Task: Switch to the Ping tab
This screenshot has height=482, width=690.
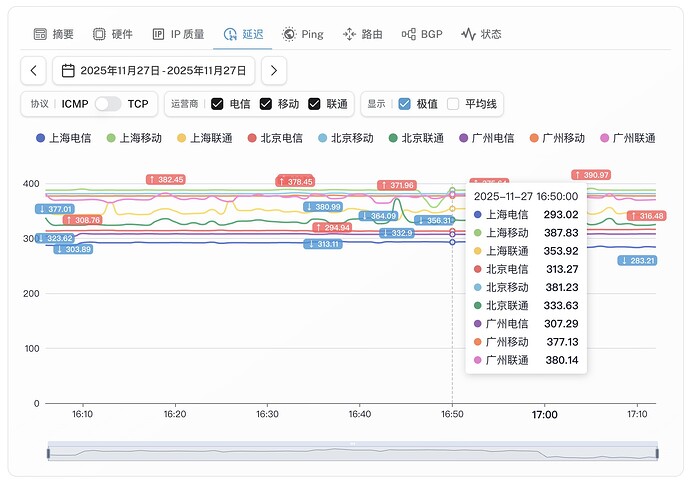Action: click(x=303, y=34)
